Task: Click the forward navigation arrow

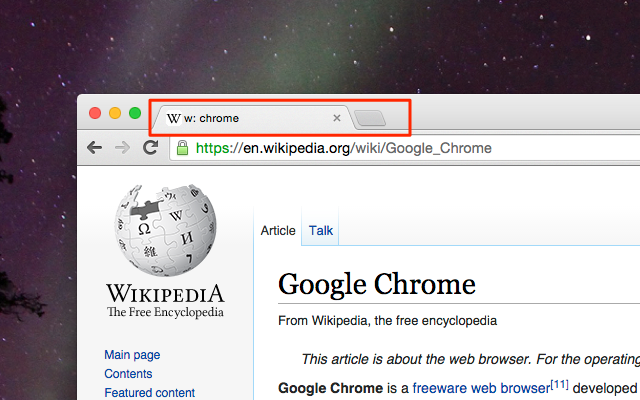Action: (122, 148)
